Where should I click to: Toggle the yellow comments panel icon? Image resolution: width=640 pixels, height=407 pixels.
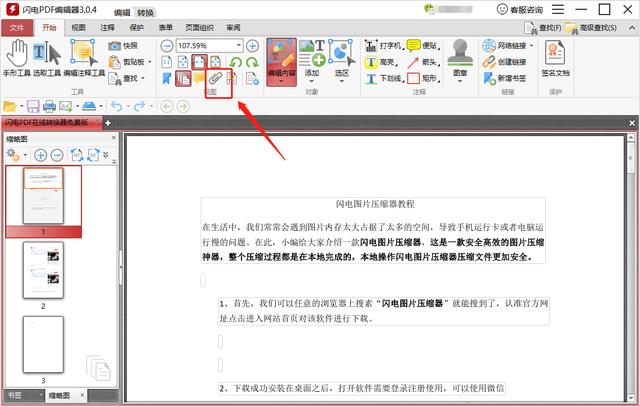point(199,78)
